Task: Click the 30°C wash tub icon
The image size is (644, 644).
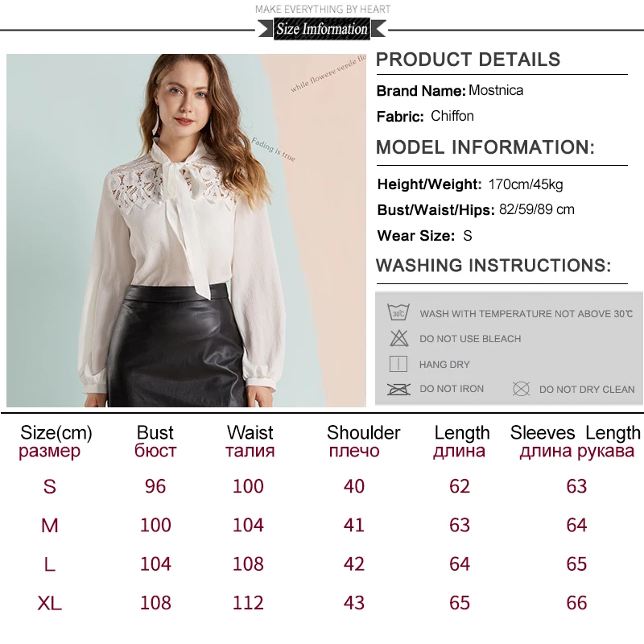Action: tap(398, 312)
